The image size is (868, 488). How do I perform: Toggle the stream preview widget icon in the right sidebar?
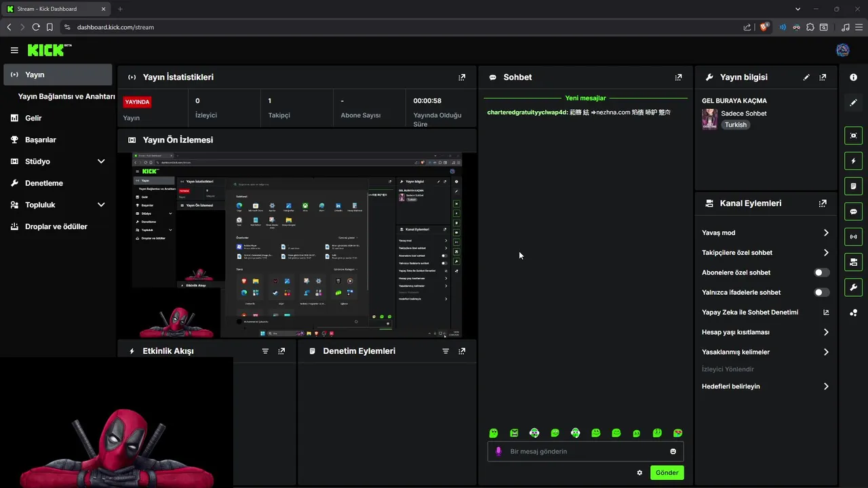coord(853,136)
